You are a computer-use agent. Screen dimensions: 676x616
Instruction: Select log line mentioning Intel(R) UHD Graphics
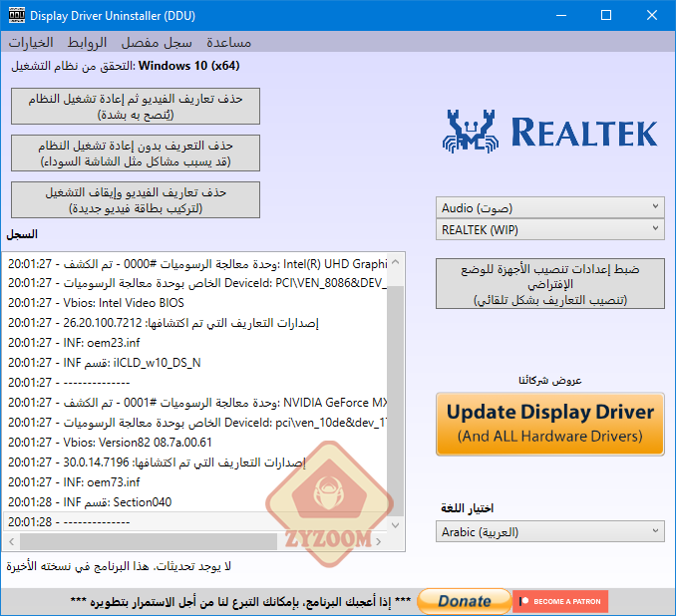[194, 263]
